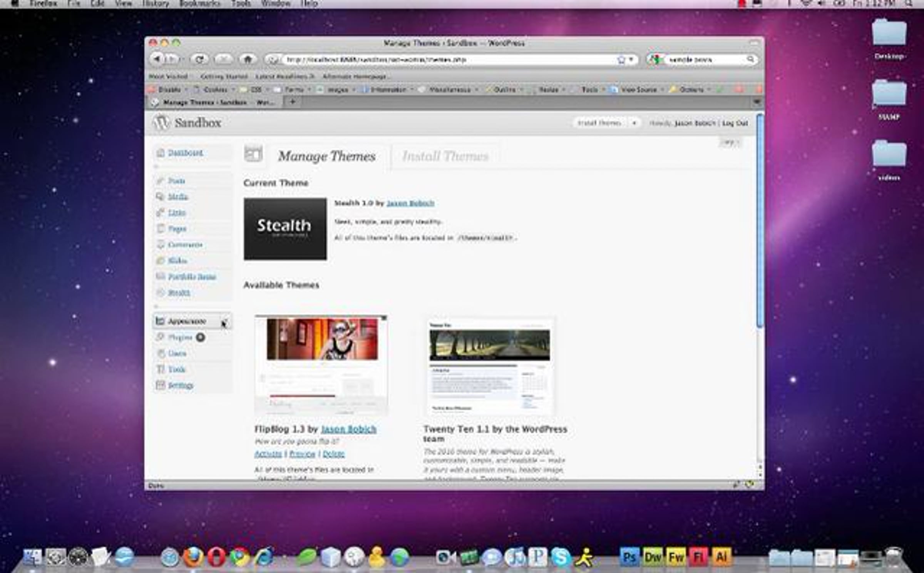The image size is (924, 573).
Task: Click the Media icon in WordPress sidebar
Action: (160, 197)
